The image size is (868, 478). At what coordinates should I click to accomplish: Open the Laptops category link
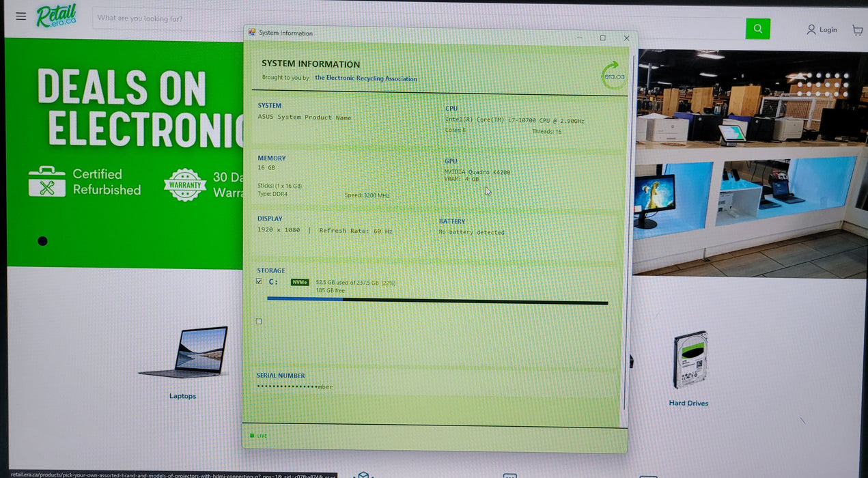click(x=182, y=396)
